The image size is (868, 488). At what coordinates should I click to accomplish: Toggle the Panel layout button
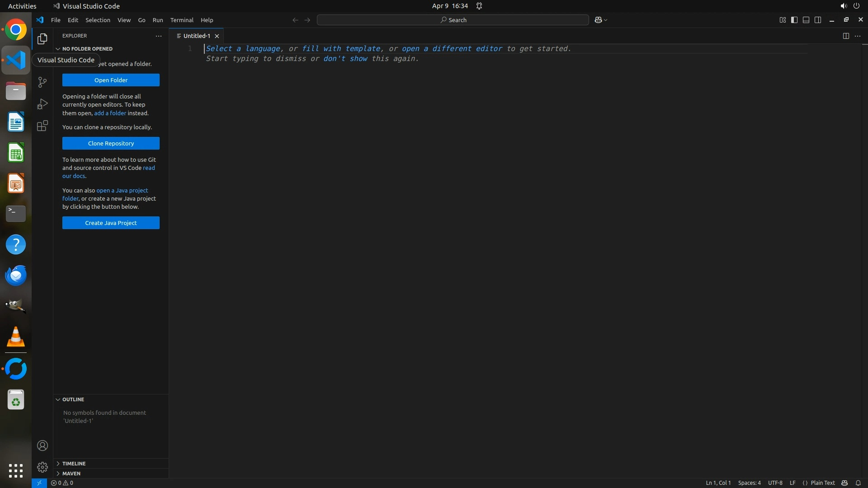tap(806, 20)
